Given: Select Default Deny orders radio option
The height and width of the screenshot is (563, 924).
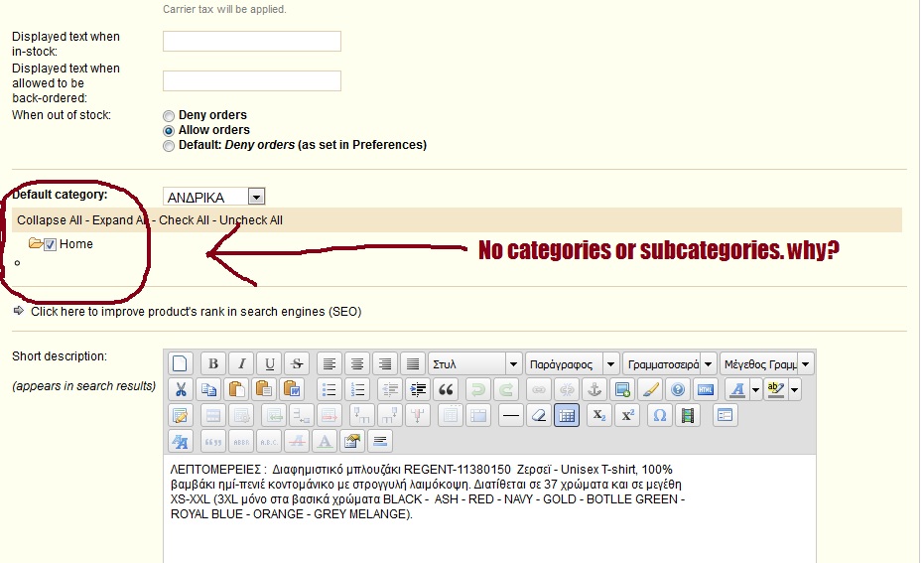Looking at the screenshot, I should tap(169, 146).
